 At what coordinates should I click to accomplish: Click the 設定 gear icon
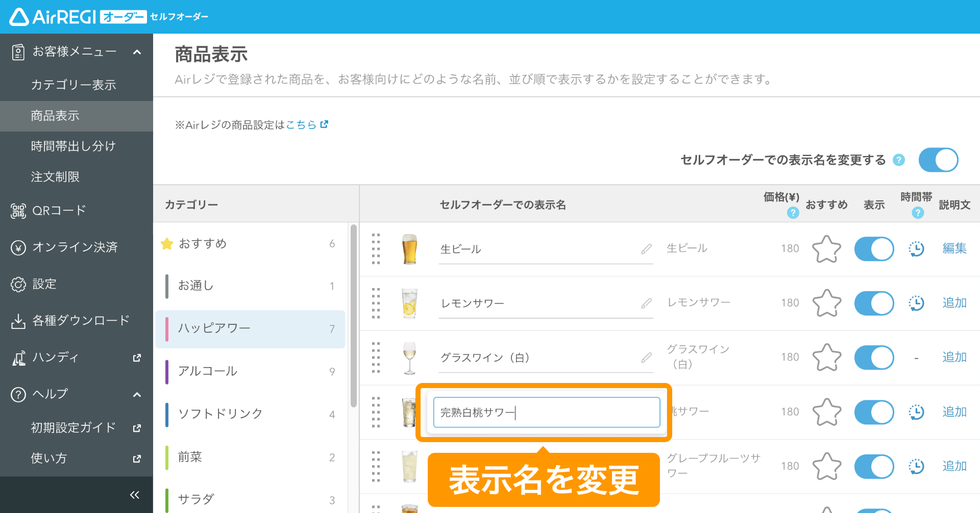point(18,285)
